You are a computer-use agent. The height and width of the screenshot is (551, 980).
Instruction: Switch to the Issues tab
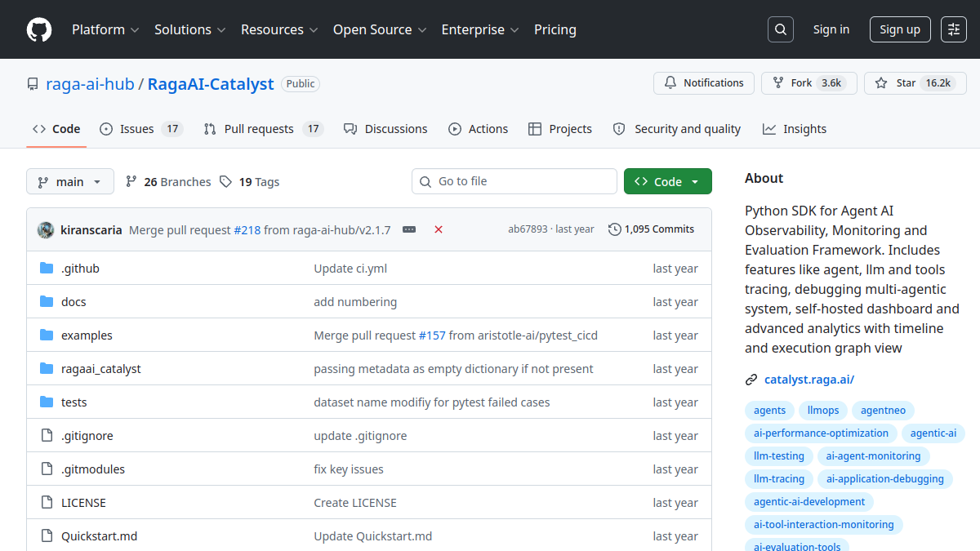tap(140, 129)
